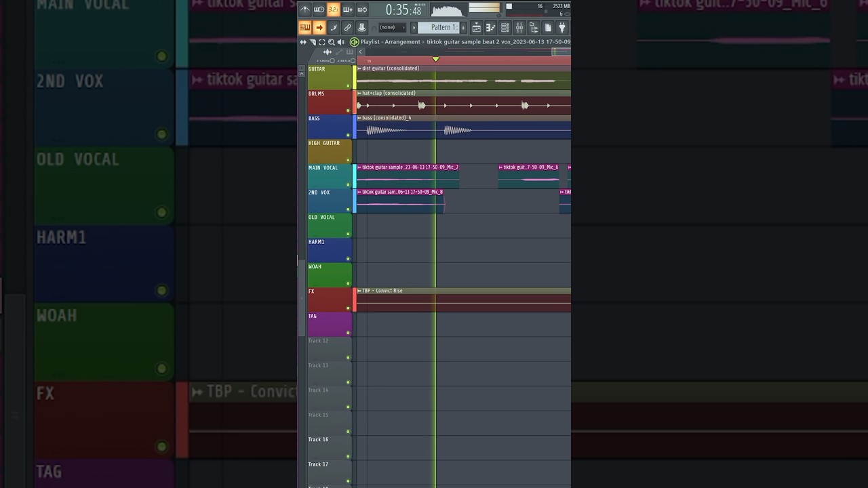Mute the MAIN VOCAL track green dot
Image resolution: width=868 pixels, height=488 pixels.
point(348,185)
